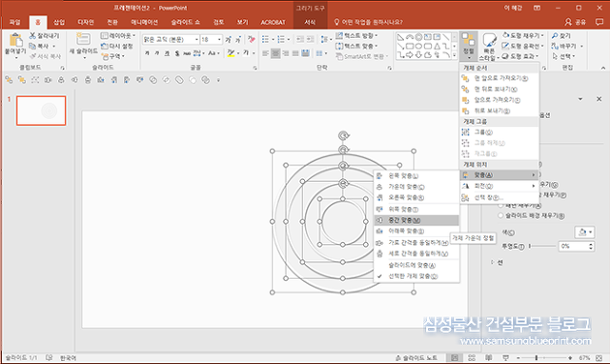The image size is (610, 364).
Task: Fit slide to window icon in status bar
Action: click(x=599, y=357)
